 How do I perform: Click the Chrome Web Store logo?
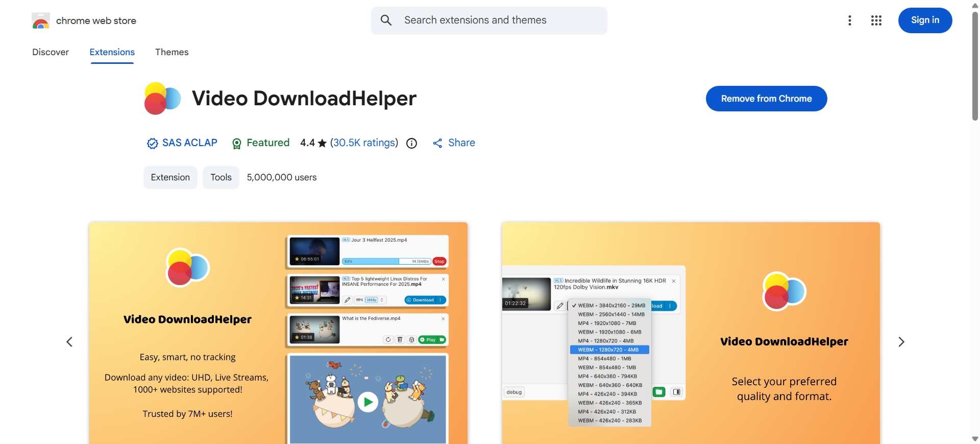pyautogui.click(x=41, y=21)
